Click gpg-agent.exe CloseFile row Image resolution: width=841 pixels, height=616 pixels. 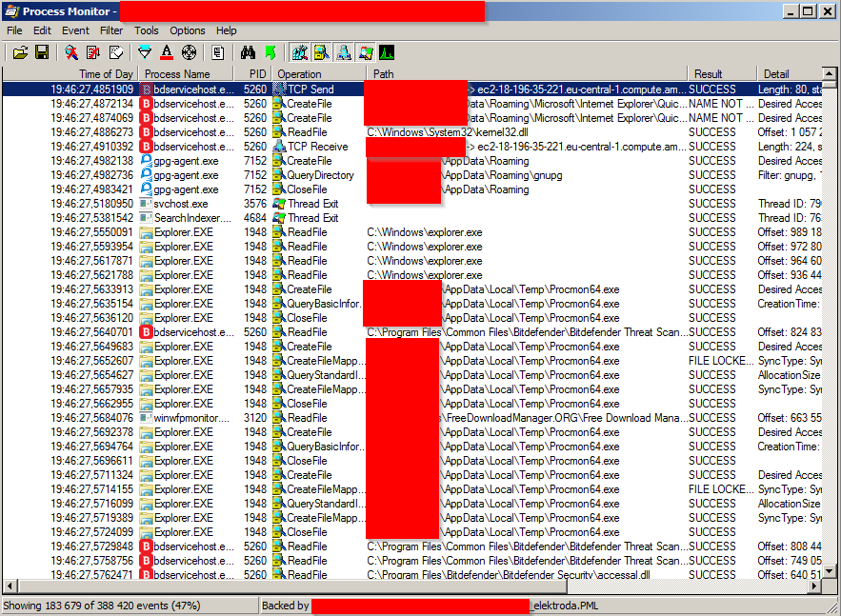[411, 189]
